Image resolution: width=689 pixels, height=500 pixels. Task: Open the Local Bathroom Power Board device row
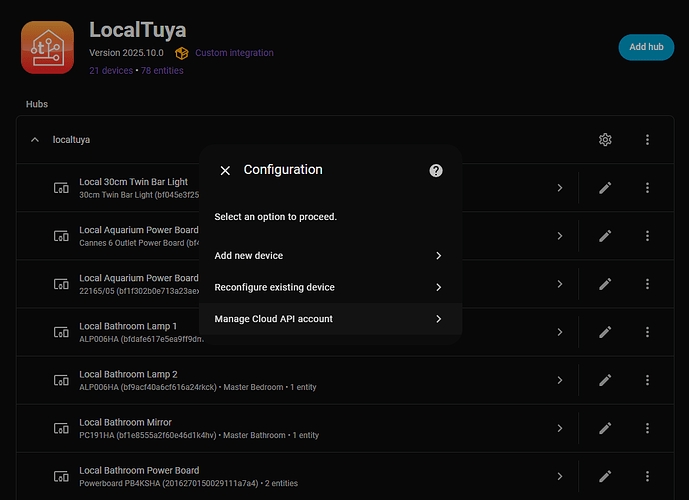point(300,476)
